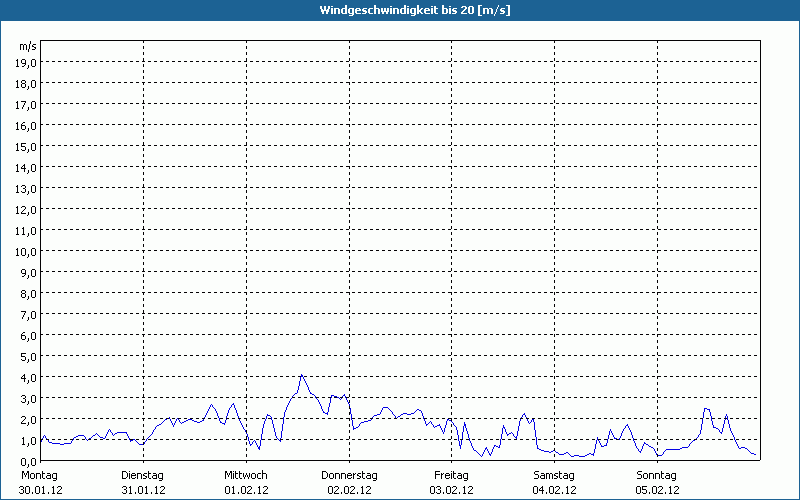Viewport: 800px width, 500px height.
Task: Click the 'Donnerstag' day label
Action: coord(349,476)
